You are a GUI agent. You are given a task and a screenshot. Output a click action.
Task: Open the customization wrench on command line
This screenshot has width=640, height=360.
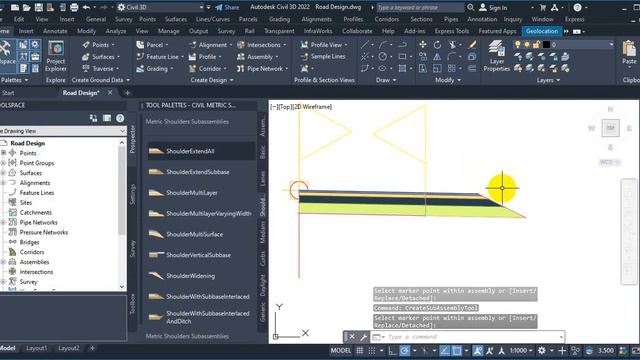coord(364,337)
